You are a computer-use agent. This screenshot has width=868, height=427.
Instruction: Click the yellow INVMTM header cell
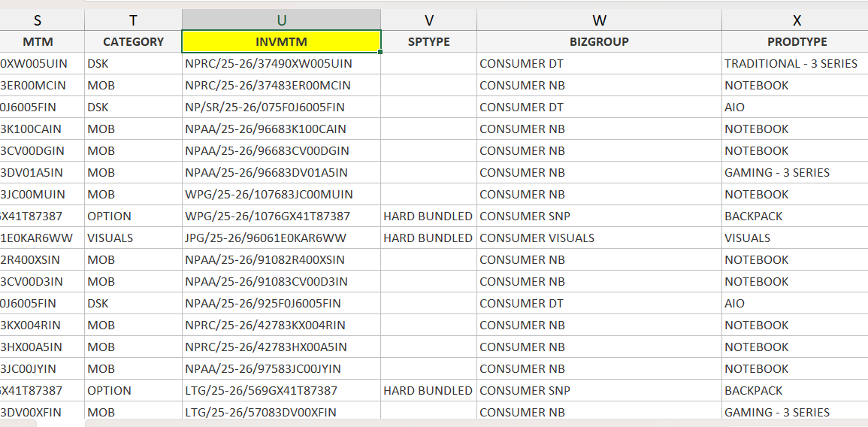(x=281, y=42)
